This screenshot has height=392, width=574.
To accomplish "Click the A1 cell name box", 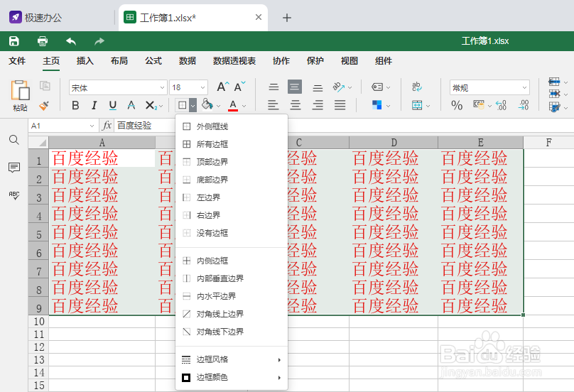I will 63,126.
